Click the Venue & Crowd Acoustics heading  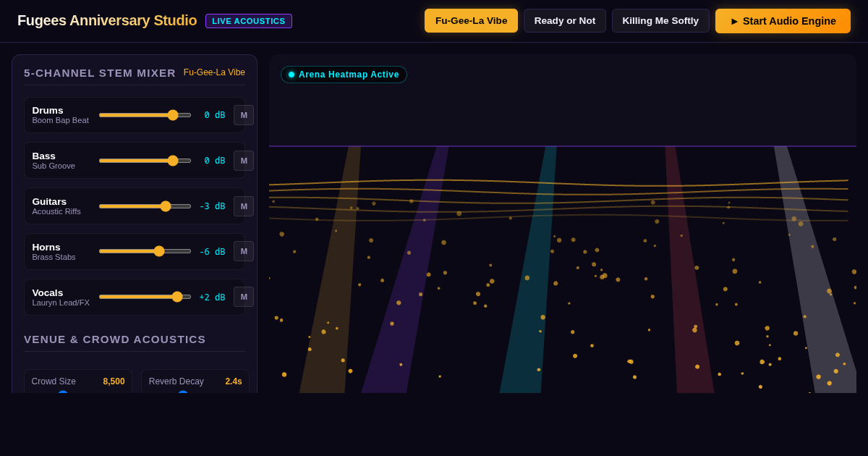[x=115, y=339]
